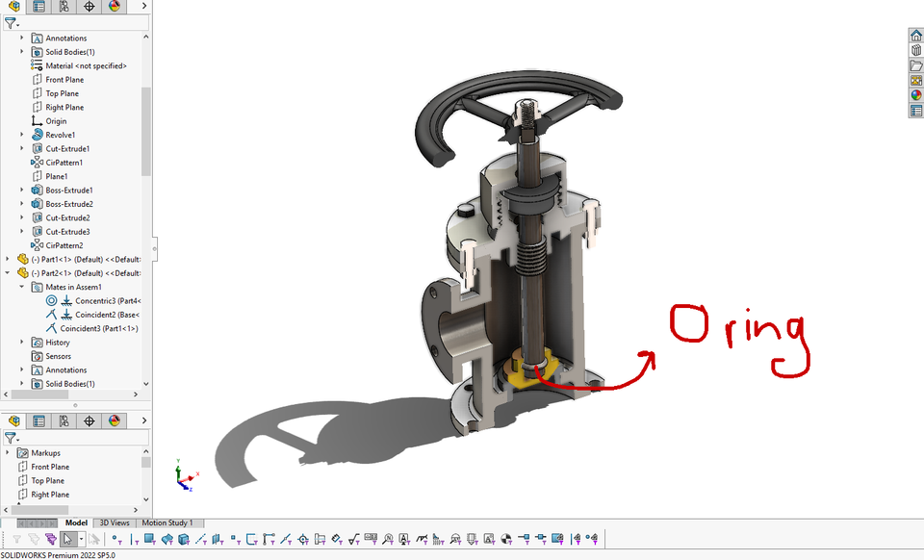Screen dimensions: 924x560
Task: Click the Home icon on the right task pane
Action: pyautogui.click(x=915, y=35)
